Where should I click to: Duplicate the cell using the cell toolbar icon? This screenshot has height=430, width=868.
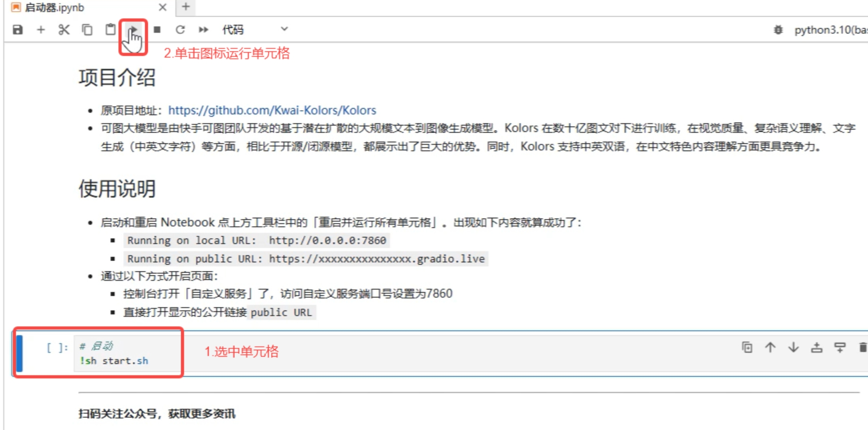pyautogui.click(x=747, y=347)
